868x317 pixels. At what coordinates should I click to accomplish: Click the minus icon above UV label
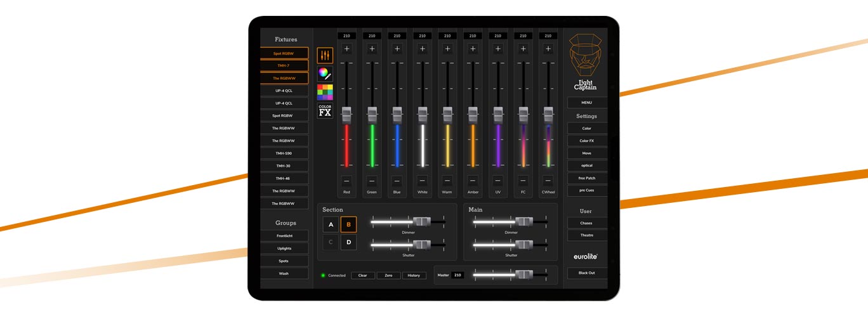coord(497,181)
